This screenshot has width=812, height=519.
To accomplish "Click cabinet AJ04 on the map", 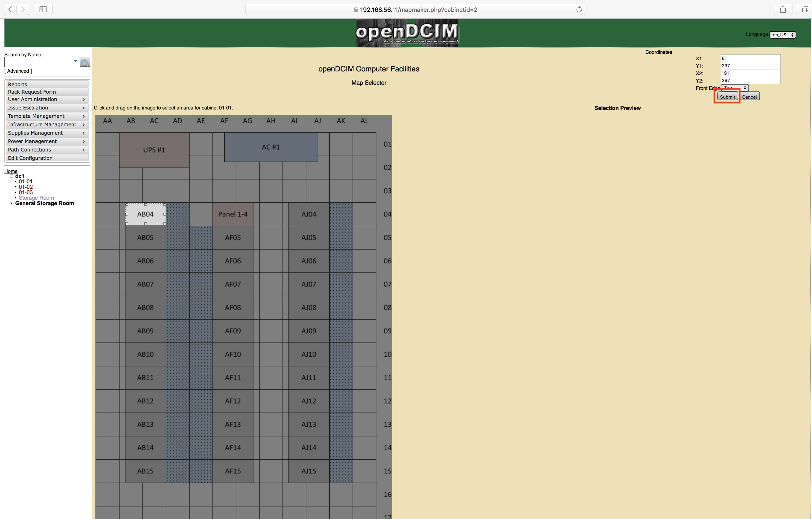I will [x=309, y=214].
